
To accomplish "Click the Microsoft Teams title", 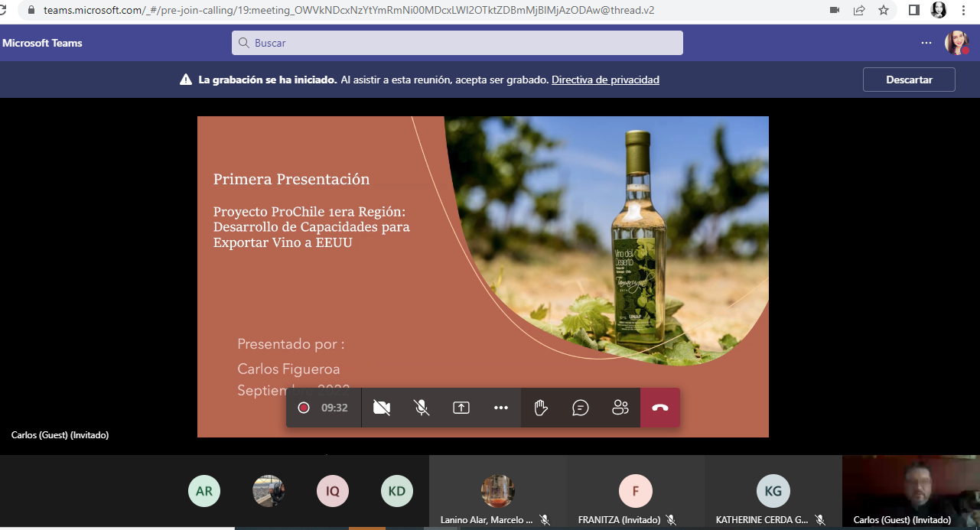I will [x=42, y=43].
